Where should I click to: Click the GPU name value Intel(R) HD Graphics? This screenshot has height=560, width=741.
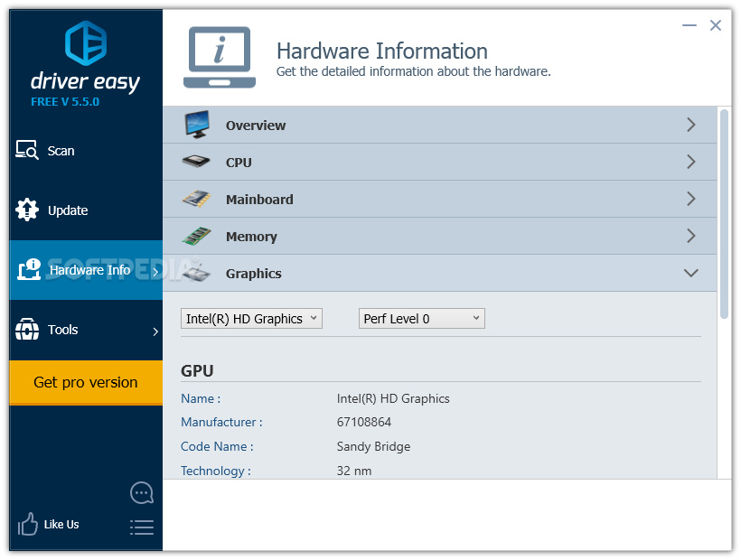tap(393, 398)
